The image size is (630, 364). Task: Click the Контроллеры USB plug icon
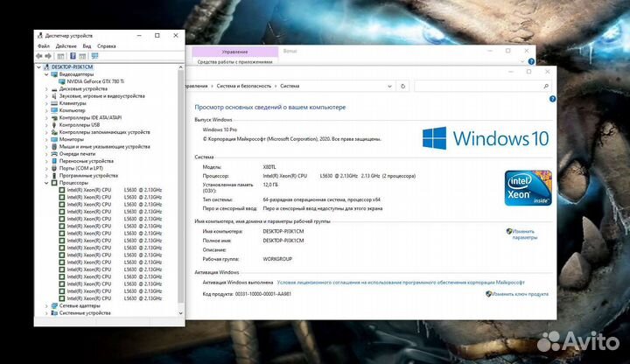[x=54, y=125]
